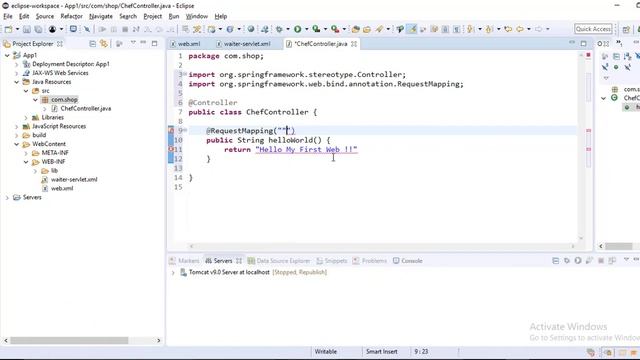This screenshot has height=360, width=640.
Task: Click the Debug bug icon
Action: pyautogui.click(x=279, y=29)
